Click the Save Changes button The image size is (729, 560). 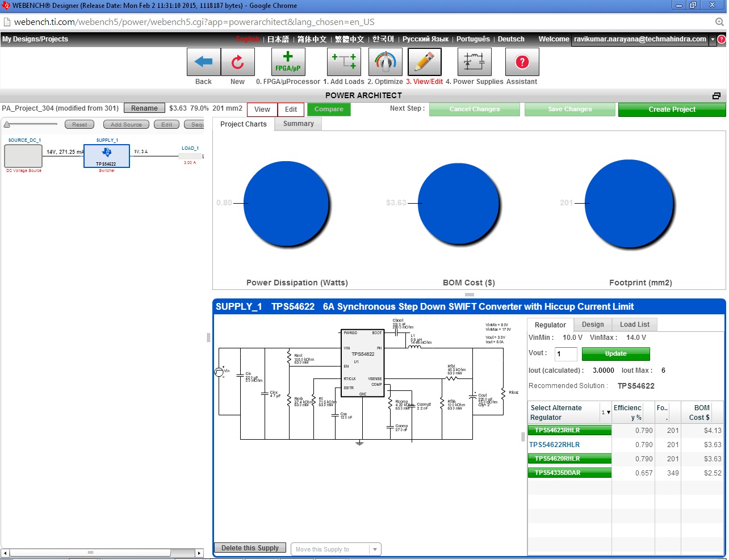(x=570, y=110)
